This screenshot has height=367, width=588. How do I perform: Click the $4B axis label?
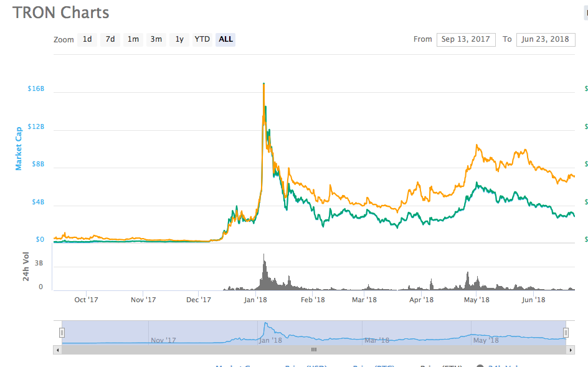38,202
